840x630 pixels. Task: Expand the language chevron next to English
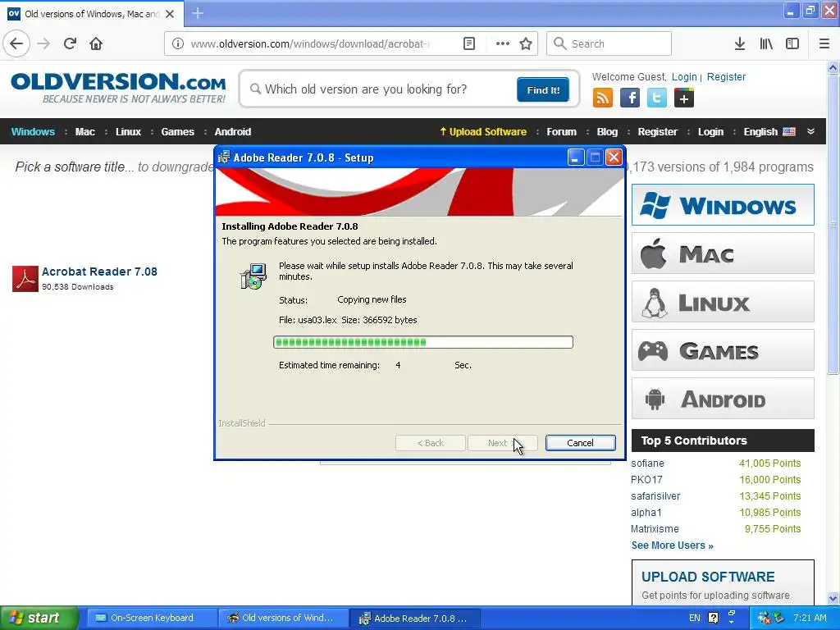coord(811,131)
